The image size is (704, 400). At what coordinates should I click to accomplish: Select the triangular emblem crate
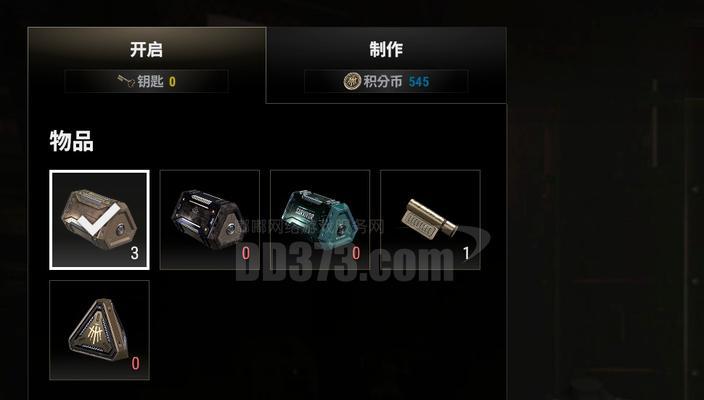click(99, 330)
